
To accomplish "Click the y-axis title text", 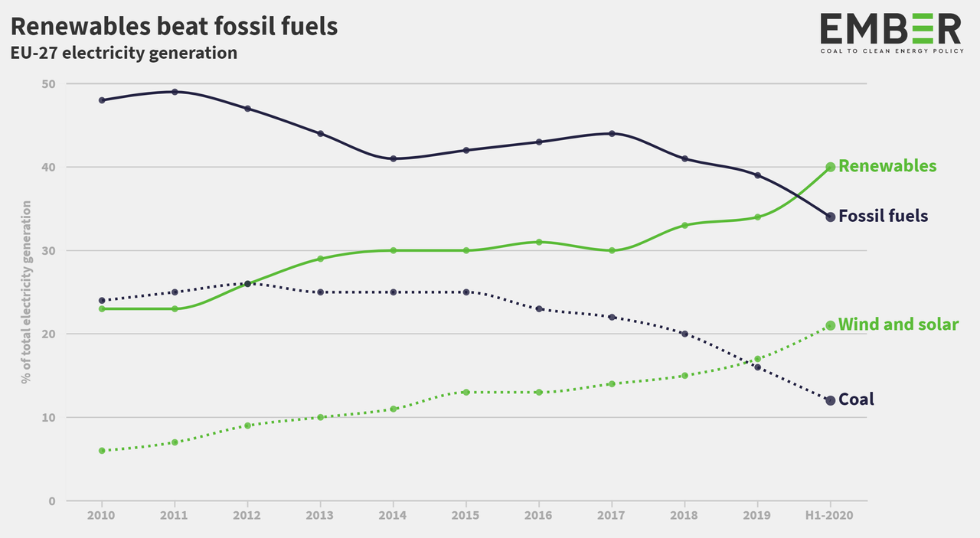I will pos(26,292).
